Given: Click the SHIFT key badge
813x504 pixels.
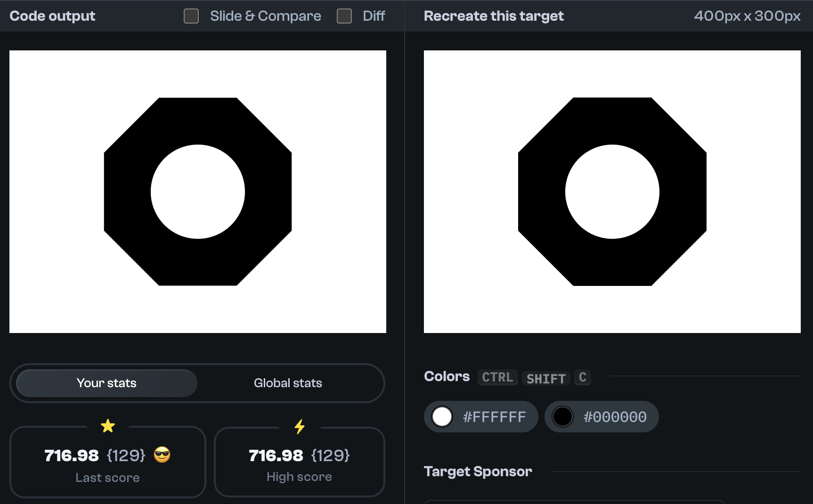Looking at the screenshot, I should point(546,378).
